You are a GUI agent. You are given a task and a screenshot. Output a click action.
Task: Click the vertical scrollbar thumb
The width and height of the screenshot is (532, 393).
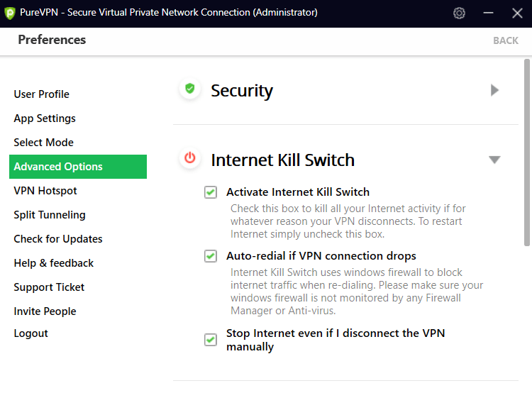coord(527,153)
